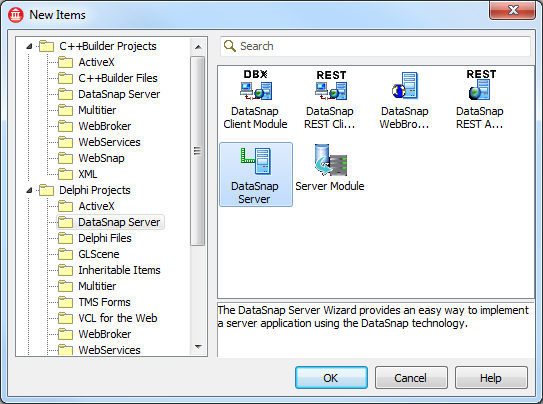Click the folder icon beside TMS Forms
This screenshot has width=543, height=404.
pos(65,302)
